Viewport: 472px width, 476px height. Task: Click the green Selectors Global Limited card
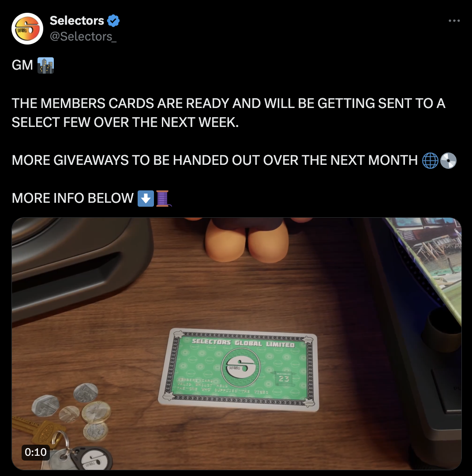point(238,369)
